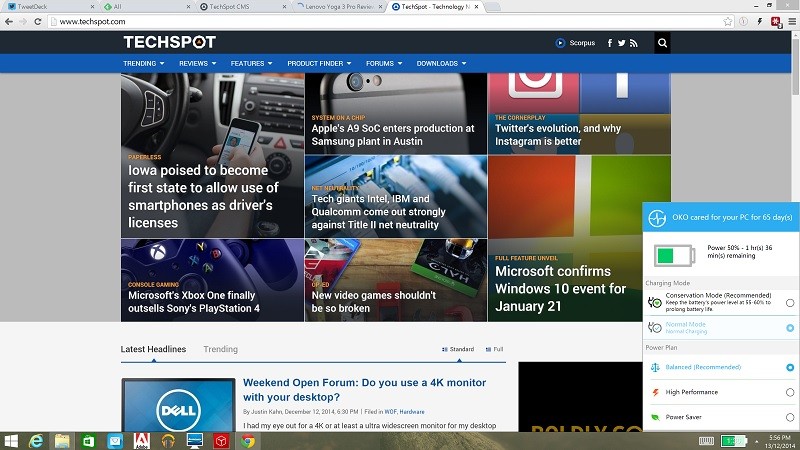The width and height of the screenshot is (800, 450).
Task: Open the Lenovo monitor app icon
Action: point(195,441)
